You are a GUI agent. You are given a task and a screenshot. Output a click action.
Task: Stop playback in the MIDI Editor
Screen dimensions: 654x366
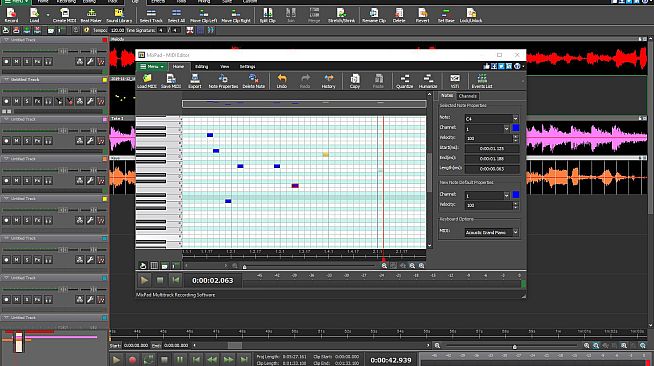click(160, 281)
